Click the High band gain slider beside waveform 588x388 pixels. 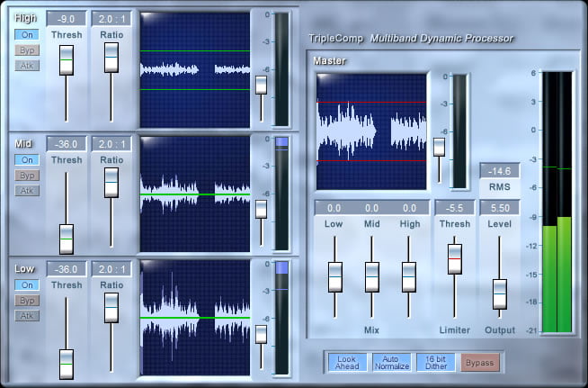click(x=261, y=85)
